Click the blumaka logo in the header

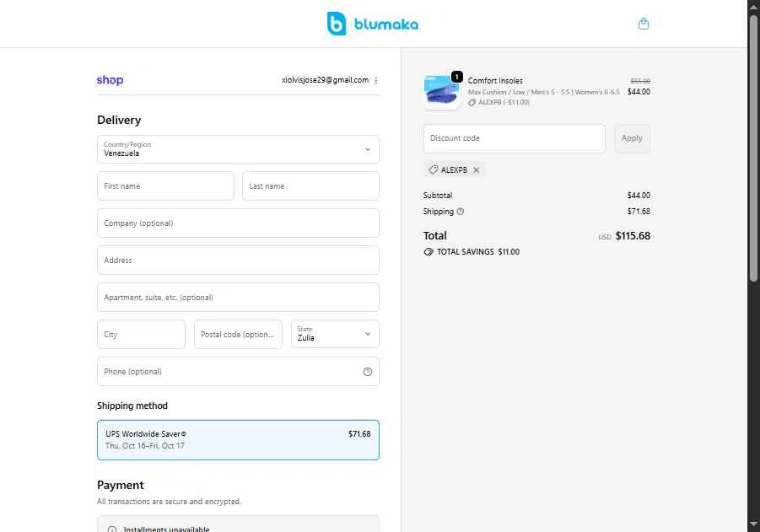tap(372, 24)
